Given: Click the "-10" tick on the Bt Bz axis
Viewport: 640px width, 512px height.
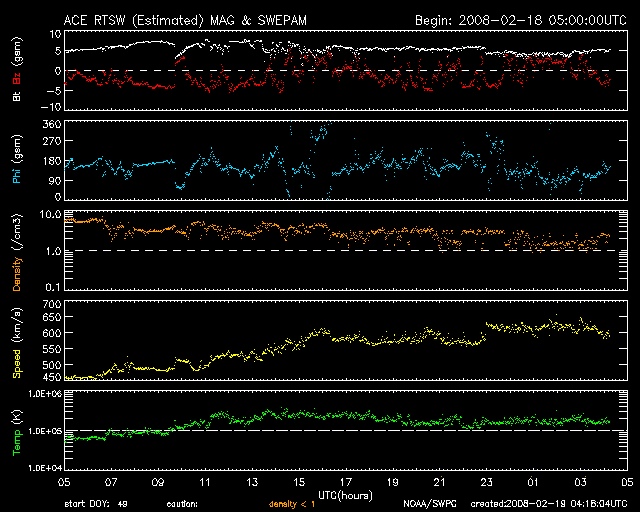Looking at the screenshot, I should click(x=51, y=107).
